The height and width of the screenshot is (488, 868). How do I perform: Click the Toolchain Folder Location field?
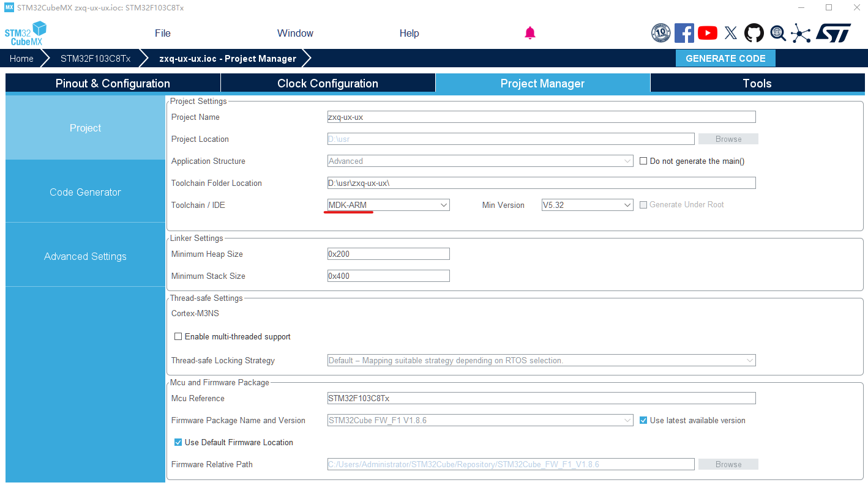point(542,183)
